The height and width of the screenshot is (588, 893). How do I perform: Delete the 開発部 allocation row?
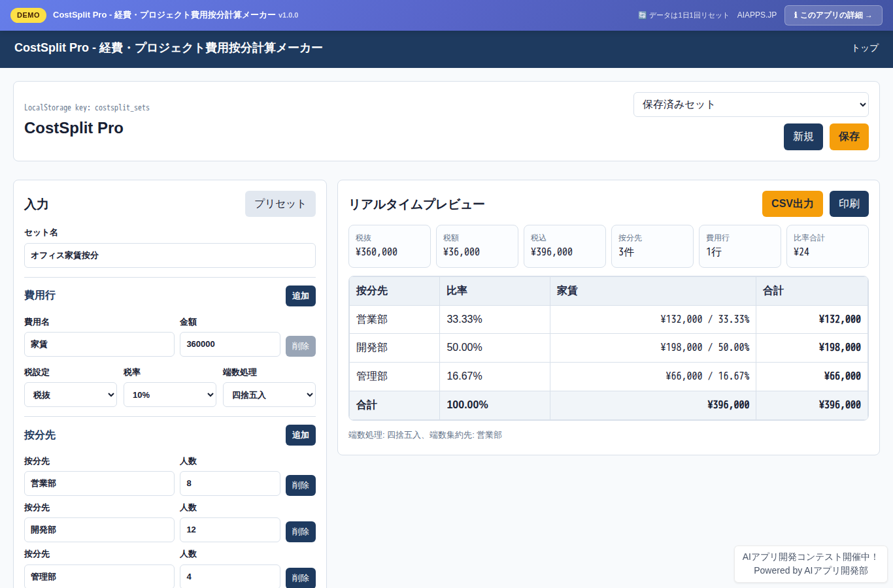(x=301, y=532)
